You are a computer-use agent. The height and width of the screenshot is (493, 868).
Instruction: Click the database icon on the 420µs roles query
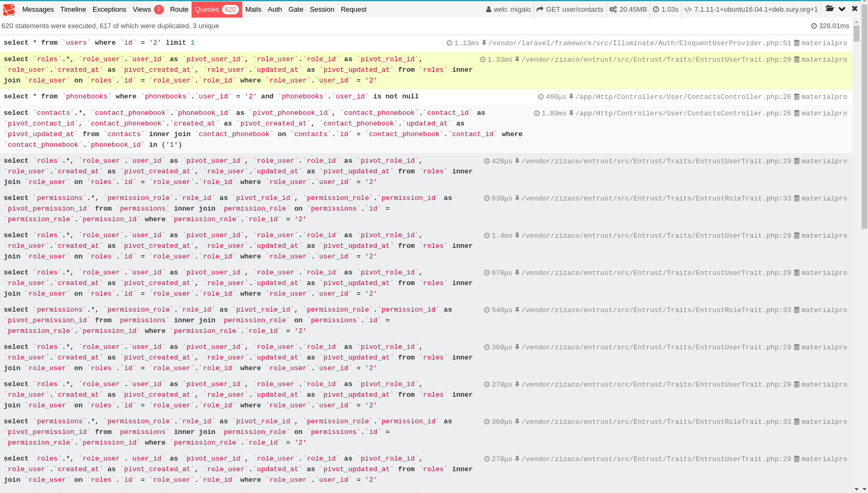[797, 161]
